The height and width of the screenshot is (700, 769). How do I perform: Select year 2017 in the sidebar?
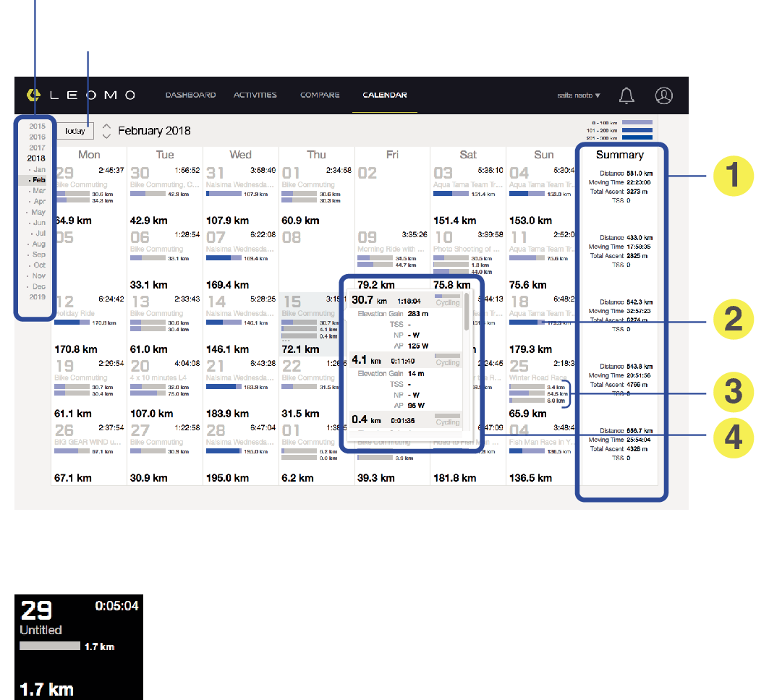(x=37, y=148)
